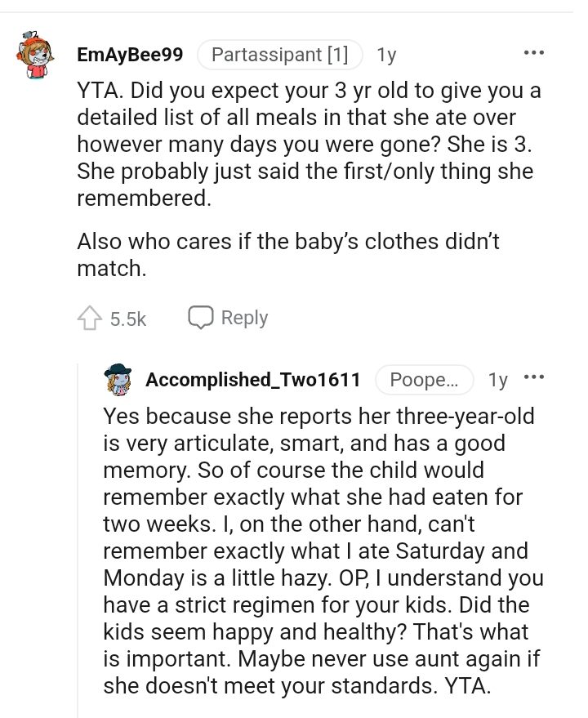Click the 1y timestamp on the top comment
588x718 pixels.
[385, 54]
